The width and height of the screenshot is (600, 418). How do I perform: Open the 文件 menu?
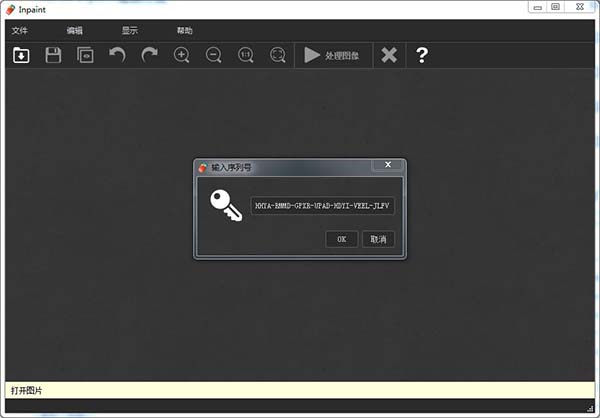pyautogui.click(x=20, y=31)
